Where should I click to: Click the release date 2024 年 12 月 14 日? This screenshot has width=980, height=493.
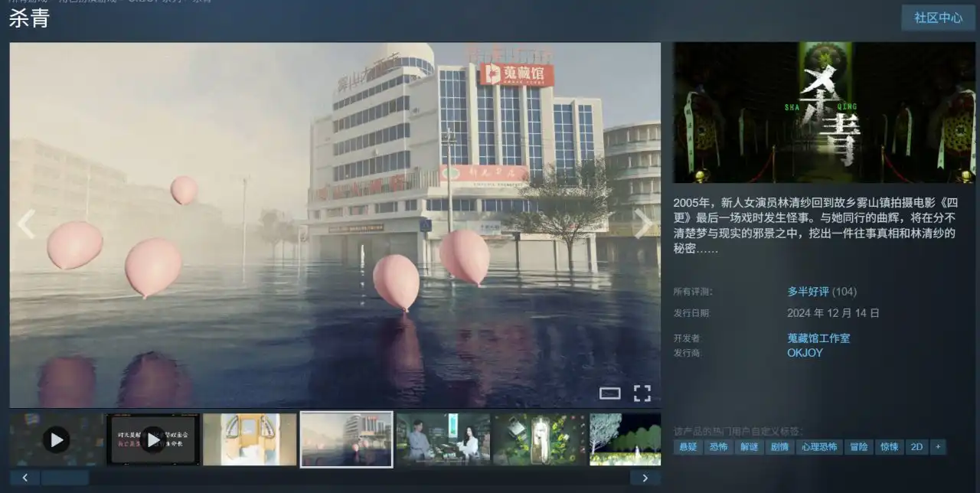click(x=833, y=313)
